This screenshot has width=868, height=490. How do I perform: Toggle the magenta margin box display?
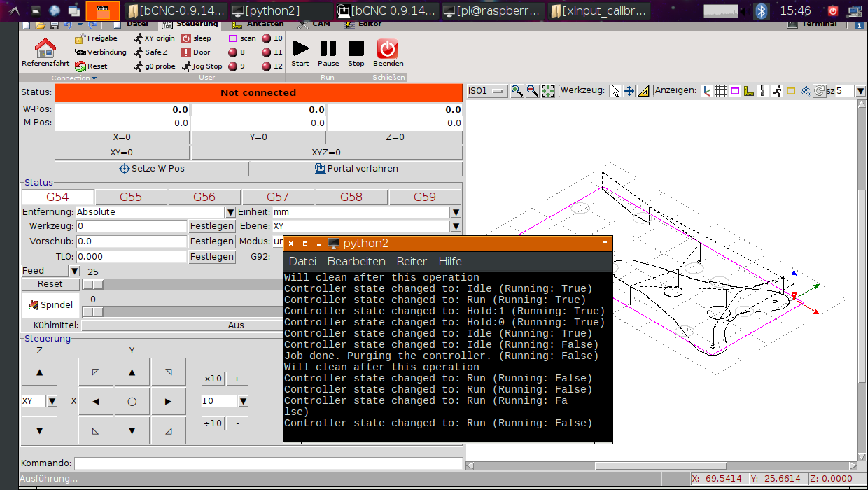click(735, 91)
